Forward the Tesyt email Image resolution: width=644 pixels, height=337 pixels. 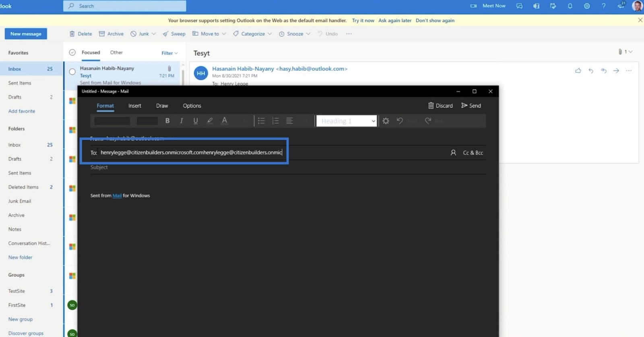616,70
